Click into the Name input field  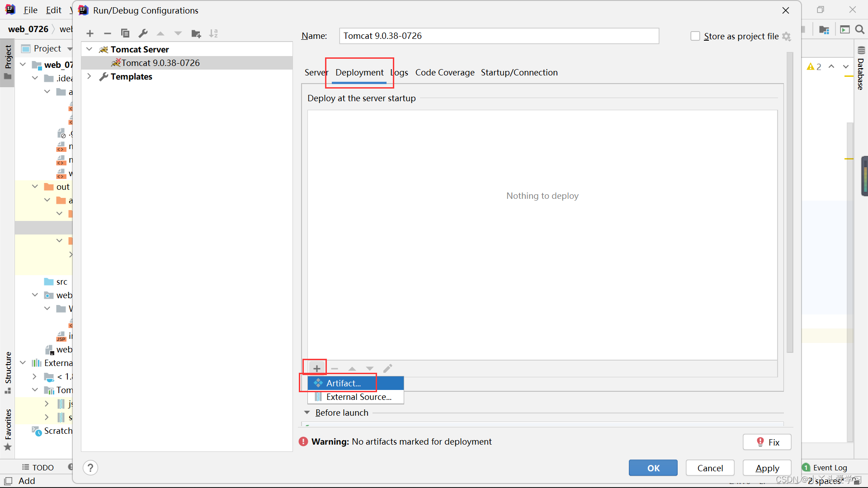click(x=499, y=36)
